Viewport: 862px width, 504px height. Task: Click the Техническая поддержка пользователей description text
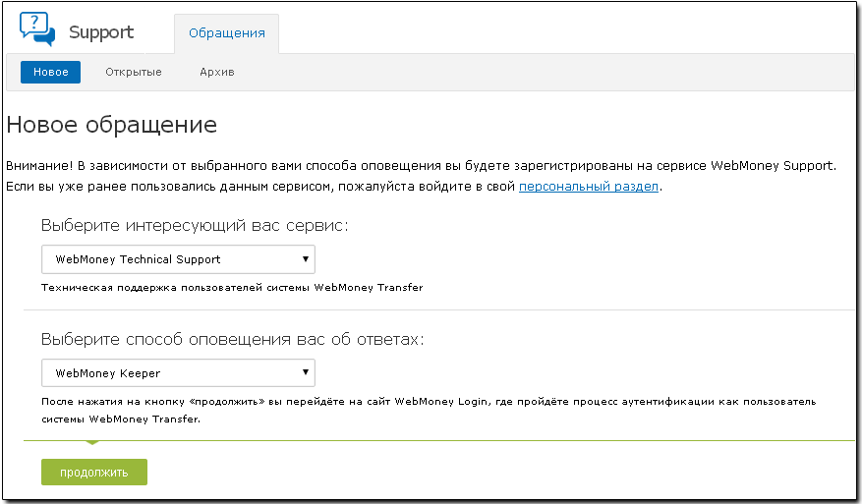coord(232,288)
